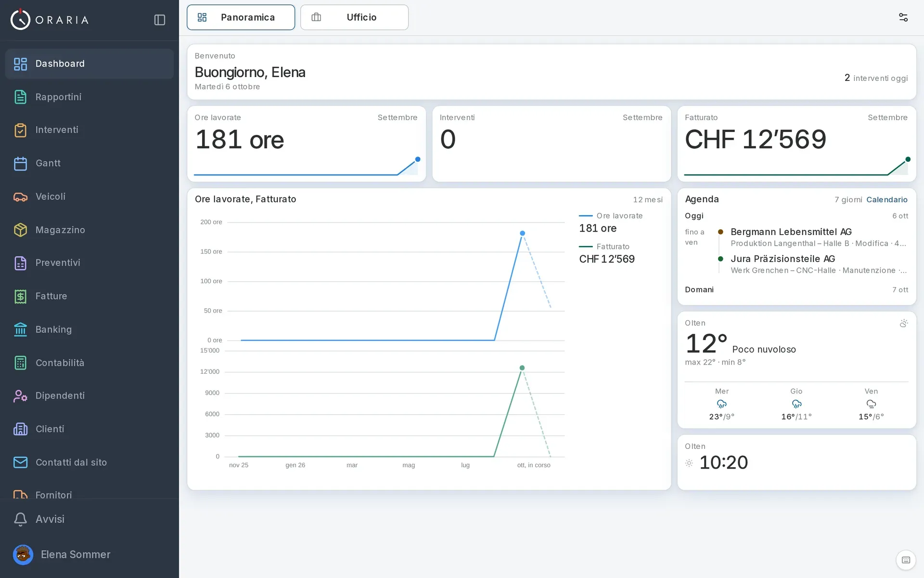Screen dimensions: 924x578
Task: Click the Oraria logo
Action: [50, 20]
